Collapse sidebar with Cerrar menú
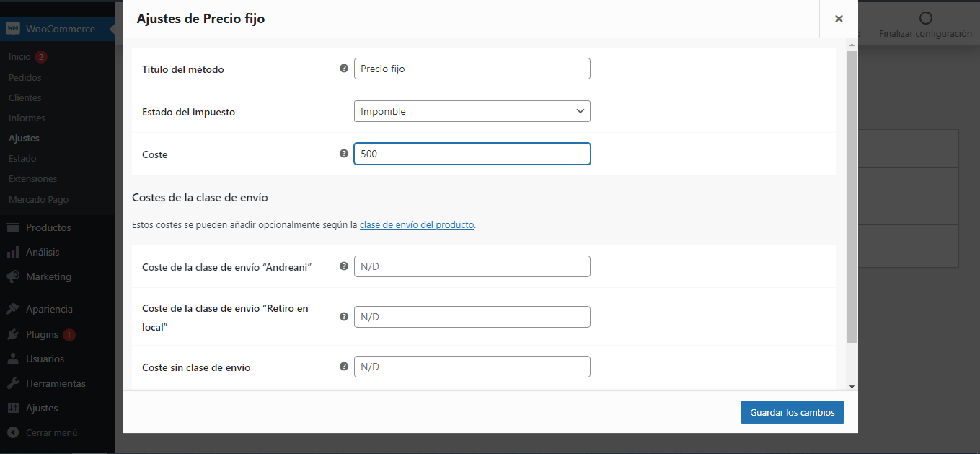Screen dimensions: 980x454 [50, 432]
